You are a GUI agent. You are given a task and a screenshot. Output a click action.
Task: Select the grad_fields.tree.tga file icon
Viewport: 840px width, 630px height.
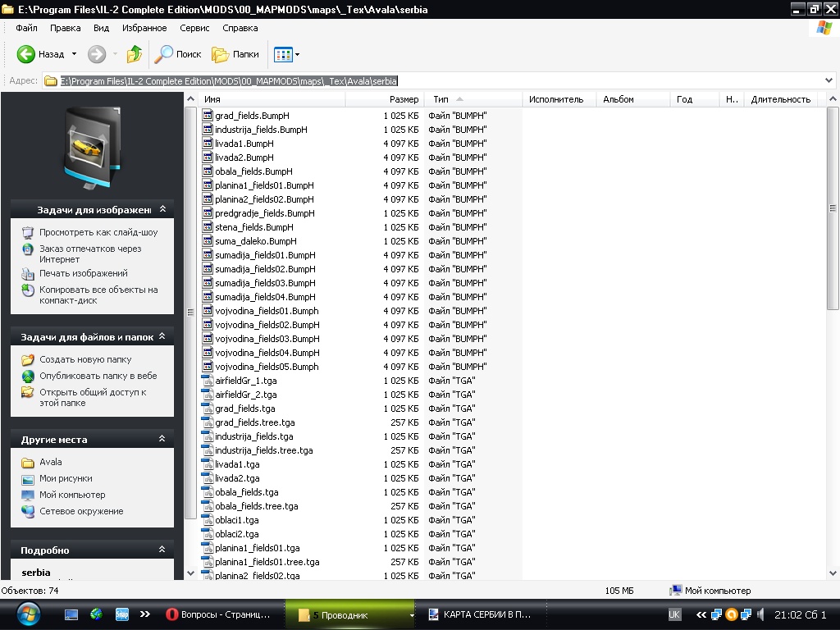pyautogui.click(x=208, y=422)
